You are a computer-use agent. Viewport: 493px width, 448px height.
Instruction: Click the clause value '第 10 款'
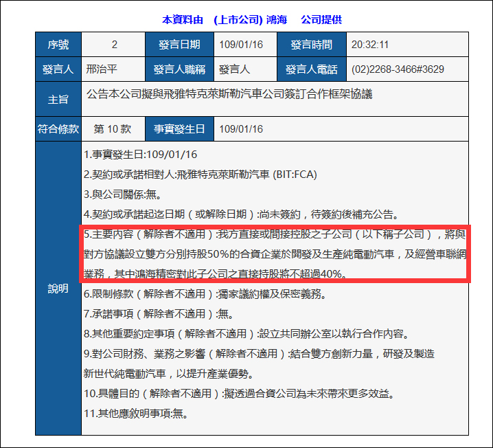click(112, 129)
